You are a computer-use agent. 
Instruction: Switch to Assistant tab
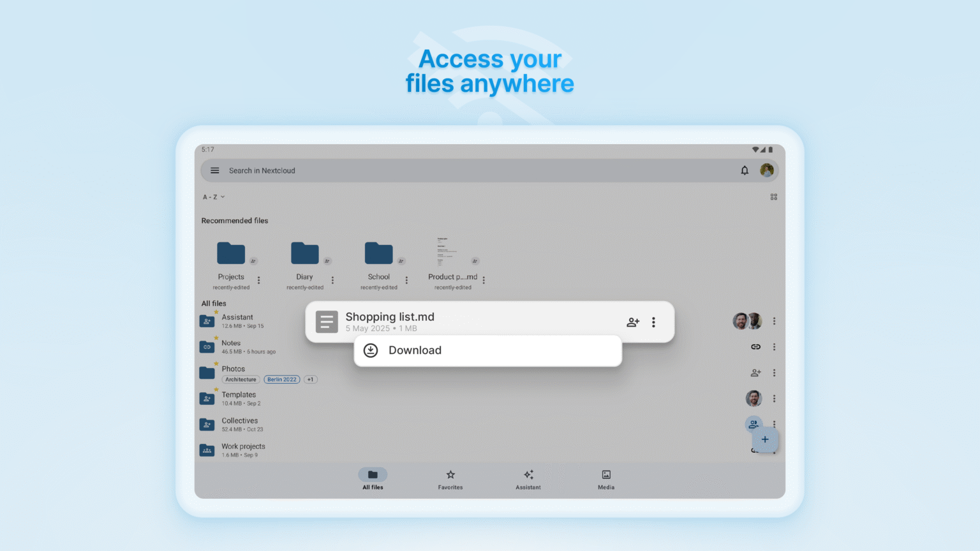tap(528, 479)
